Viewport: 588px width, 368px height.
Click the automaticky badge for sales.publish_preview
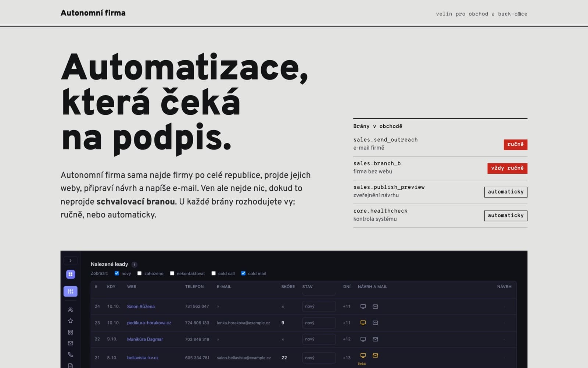pyautogui.click(x=506, y=192)
